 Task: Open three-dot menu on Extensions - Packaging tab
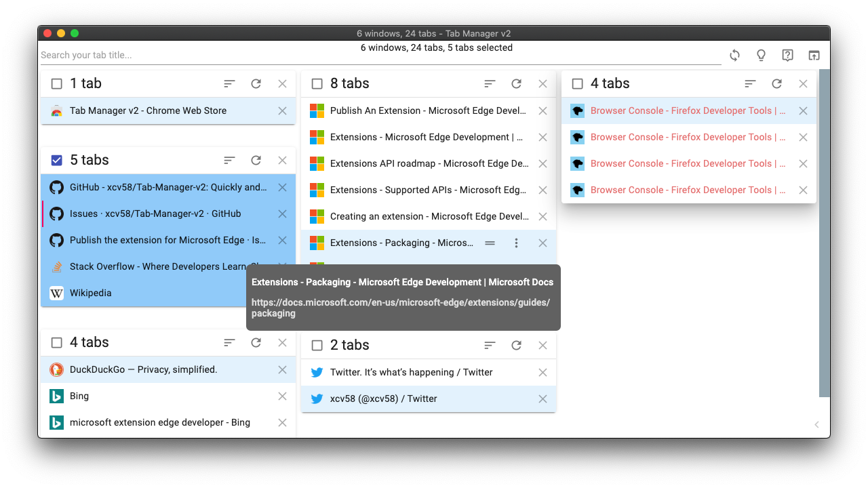click(517, 243)
